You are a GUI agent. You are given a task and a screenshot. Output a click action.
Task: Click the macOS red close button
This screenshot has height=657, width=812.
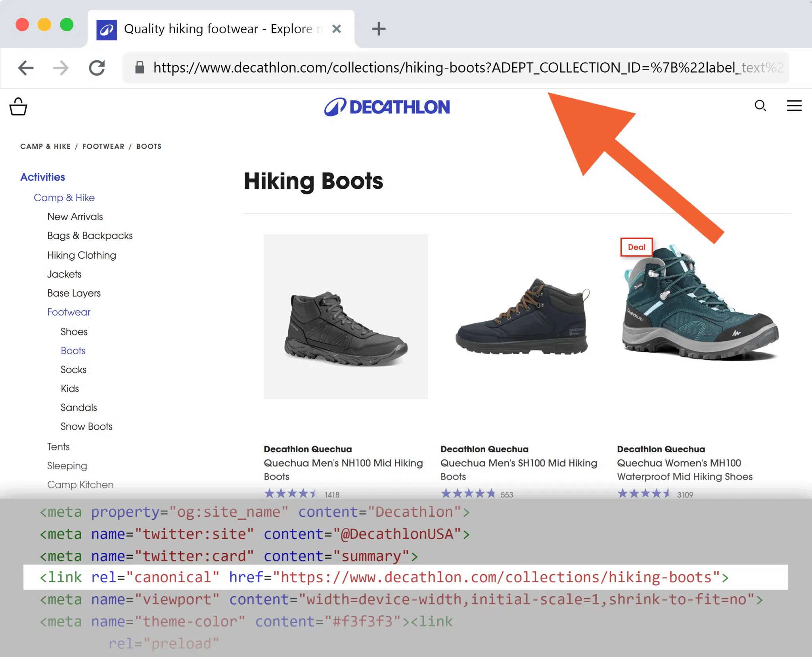coord(22,25)
